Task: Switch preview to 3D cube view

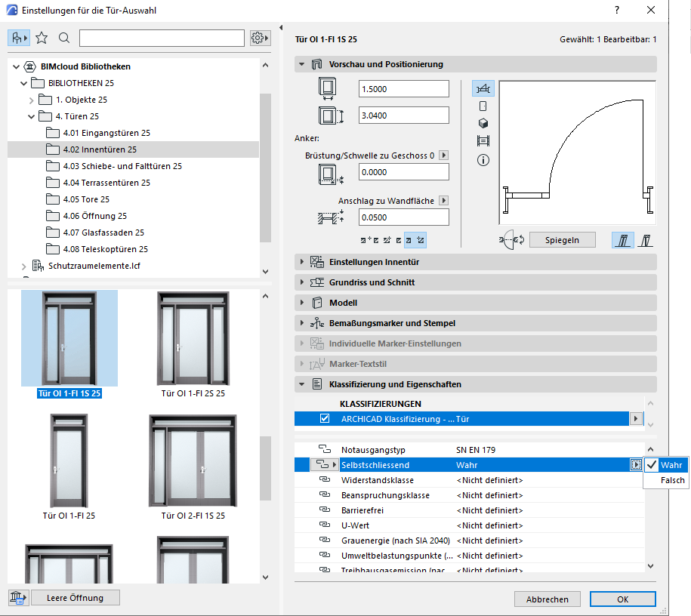Action: tap(483, 123)
